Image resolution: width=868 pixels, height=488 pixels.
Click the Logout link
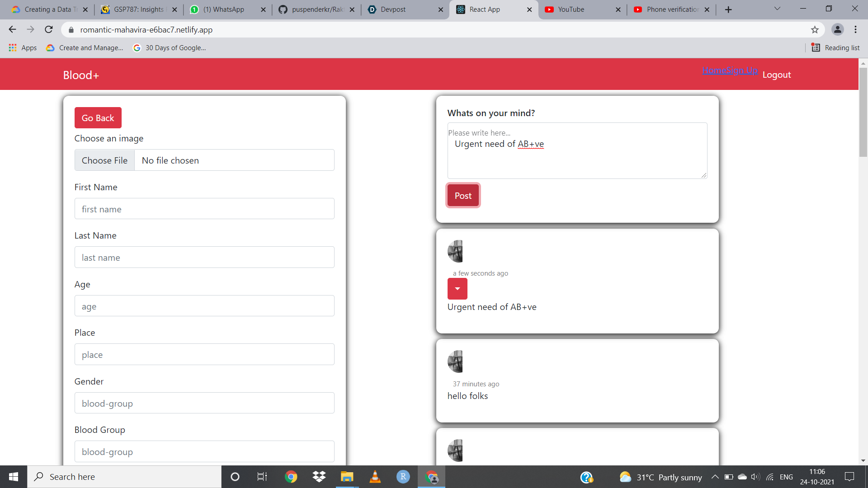[x=776, y=75]
